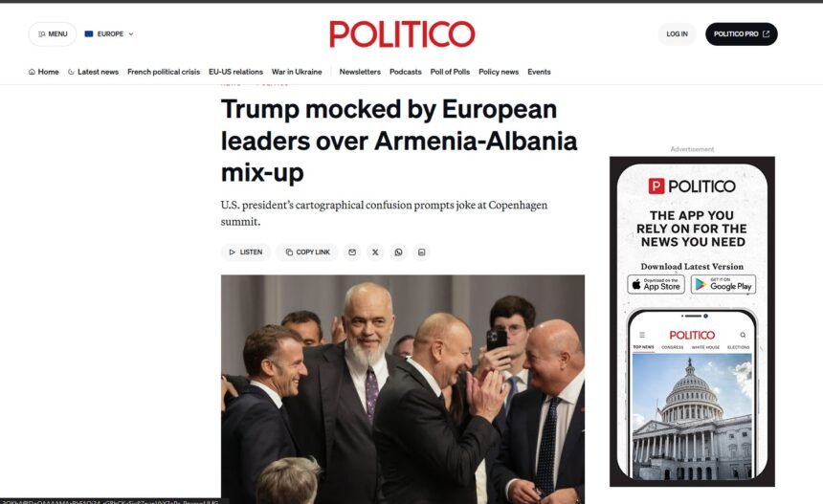Open POLITICO PRO external link
The width and height of the screenshot is (823, 504).
[741, 34]
